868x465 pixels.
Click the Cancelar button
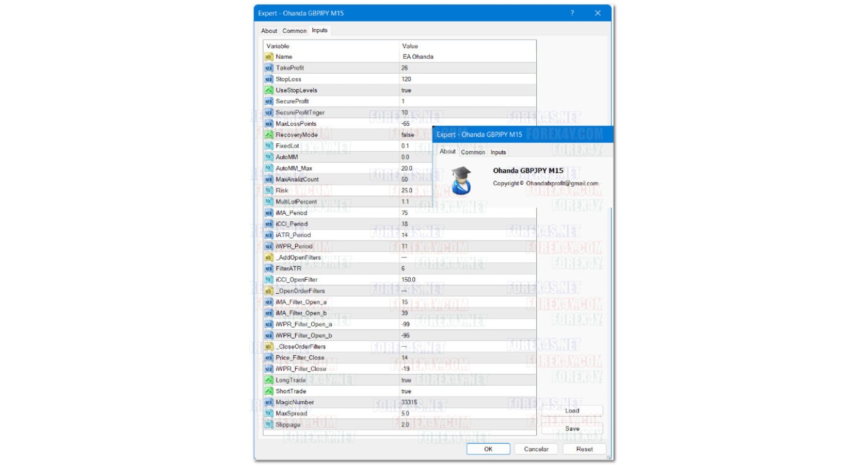(x=536, y=449)
